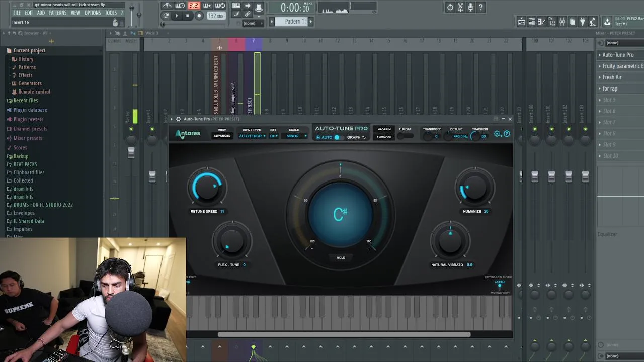This screenshot has height=362, width=644.
Task: Toggle the 3.2 countdown before recording
Action: click(x=194, y=6)
